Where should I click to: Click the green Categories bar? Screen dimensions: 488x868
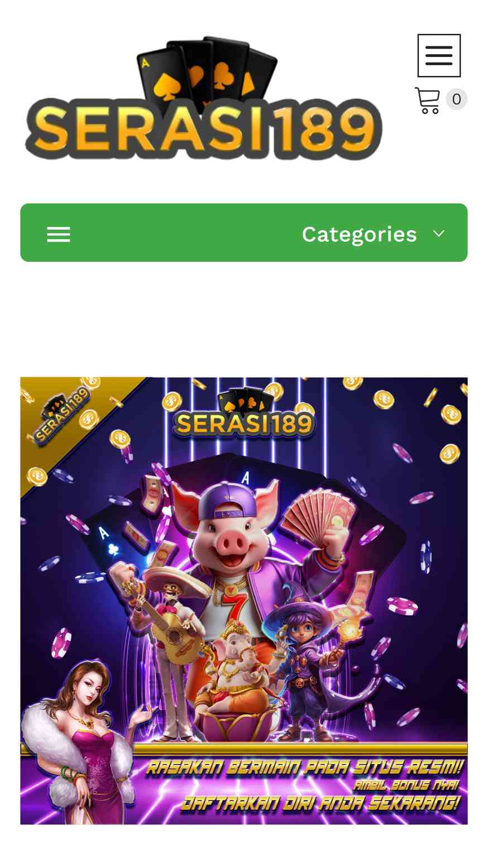tap(244, 233)
